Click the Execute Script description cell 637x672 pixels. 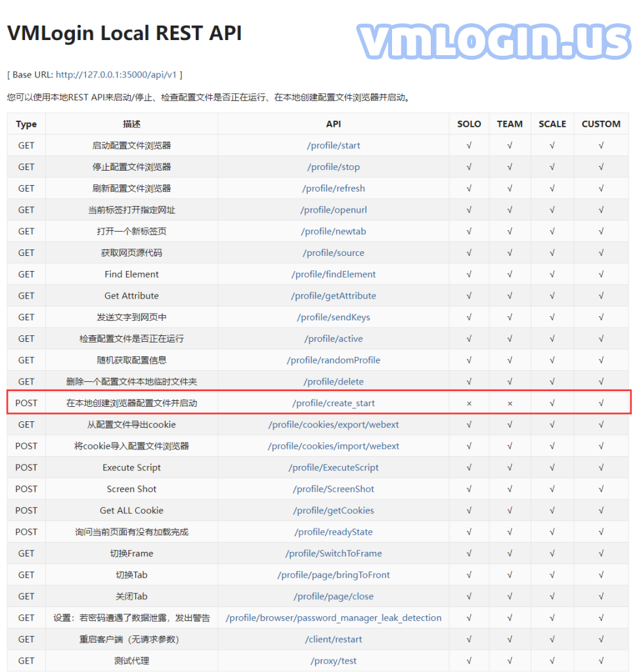[132, 467]
